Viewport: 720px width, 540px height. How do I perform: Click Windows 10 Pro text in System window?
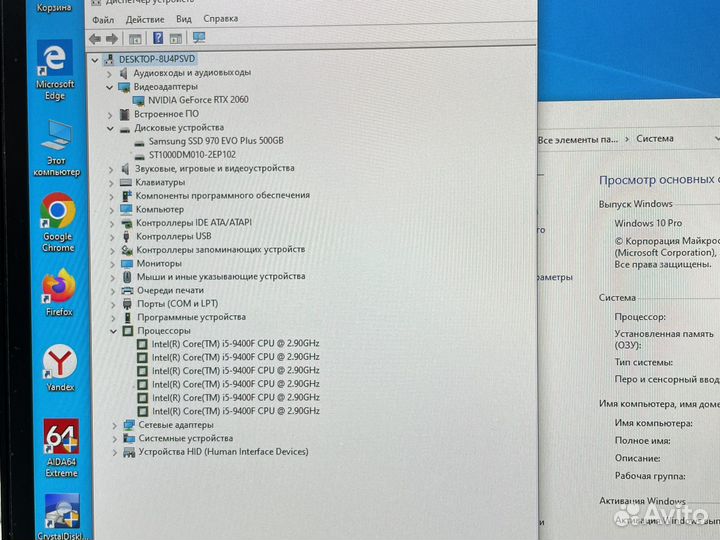coord(648,223)
